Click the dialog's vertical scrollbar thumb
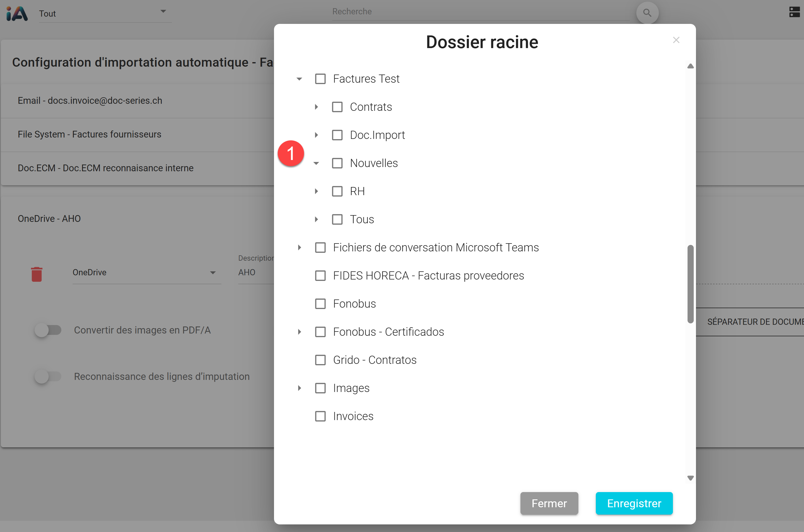The width and height of the screenshot is (804, 532). click(690, 284)
